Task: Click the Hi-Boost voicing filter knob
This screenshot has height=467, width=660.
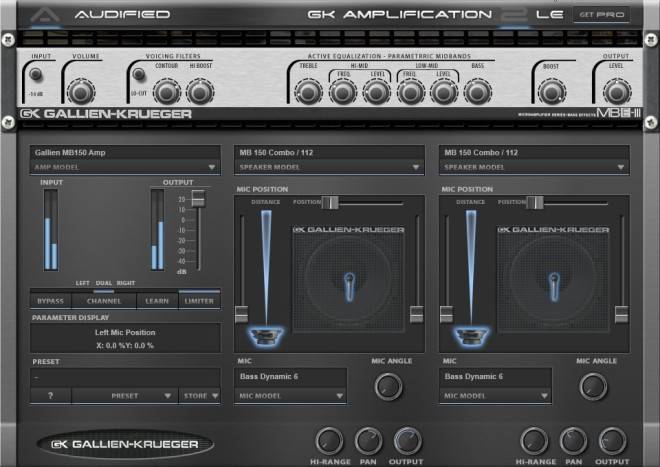Action: [x=200, y=92]
